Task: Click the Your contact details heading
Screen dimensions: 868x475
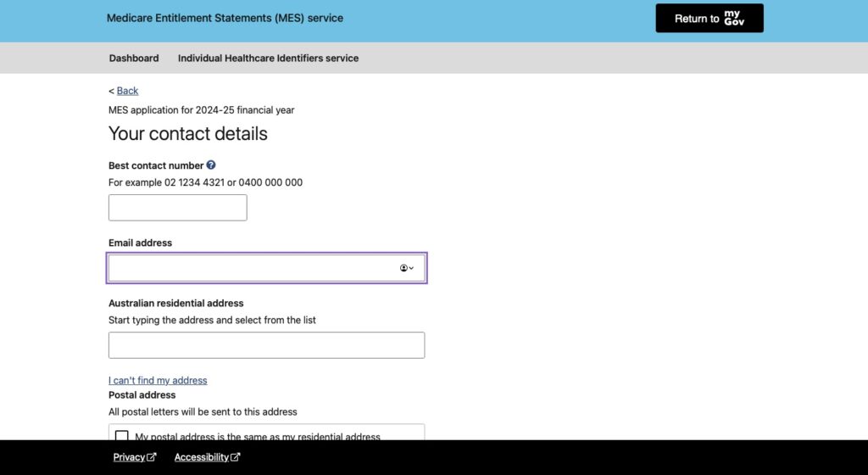Action: tap(187, 133)
